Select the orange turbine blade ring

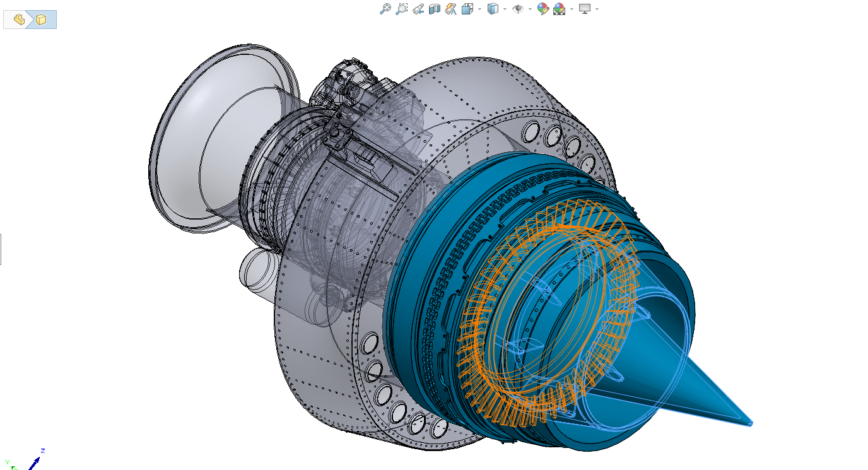[x=549, y=312]
